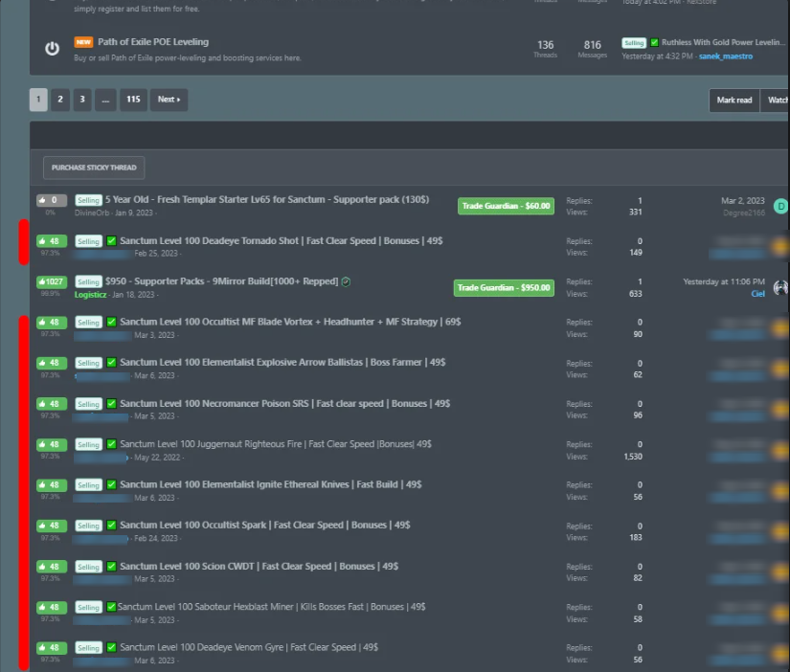This screenshot has height=672, width=790.
Task: Go to page 2
Action: click(60, 100)
